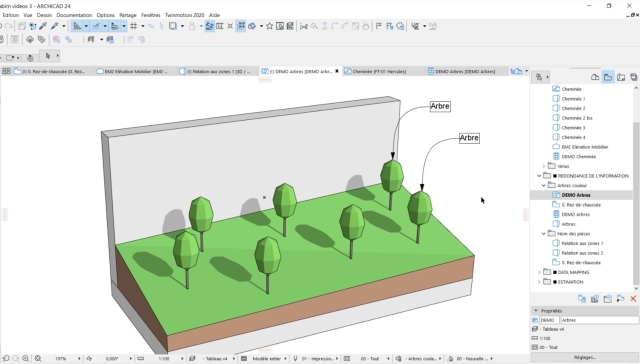
Task: Open the arrow tool options arrow
Action: (x=58, y=55)
